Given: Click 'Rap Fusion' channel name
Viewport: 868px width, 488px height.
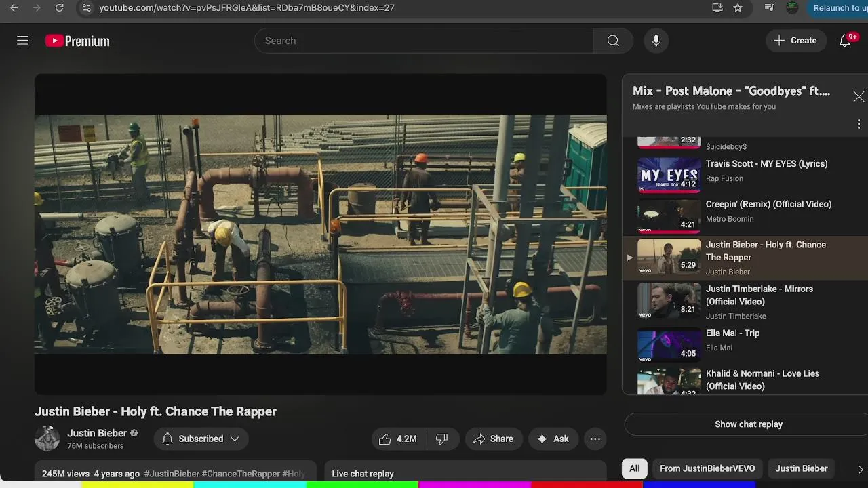Looking at the screenshot, I should pyautogui.click(x=724, y=178).
